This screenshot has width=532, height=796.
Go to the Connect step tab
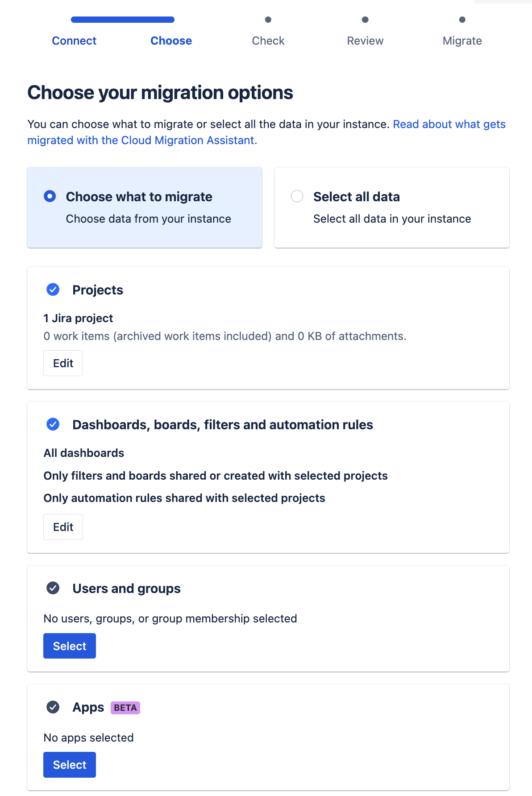tap(74, 41)
